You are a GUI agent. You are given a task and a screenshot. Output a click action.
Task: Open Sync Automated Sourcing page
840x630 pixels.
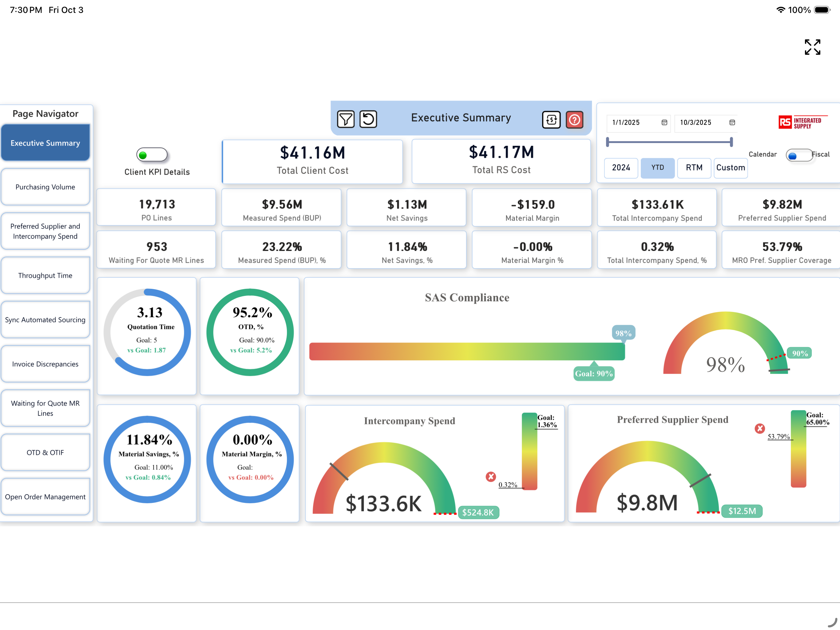click(x=45, y=320)
